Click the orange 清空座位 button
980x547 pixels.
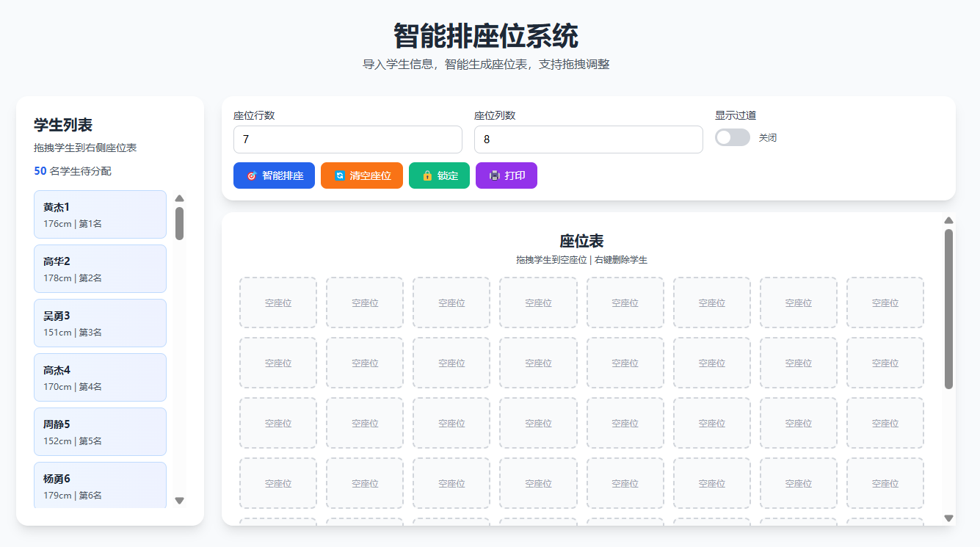[x=362, y=175]
